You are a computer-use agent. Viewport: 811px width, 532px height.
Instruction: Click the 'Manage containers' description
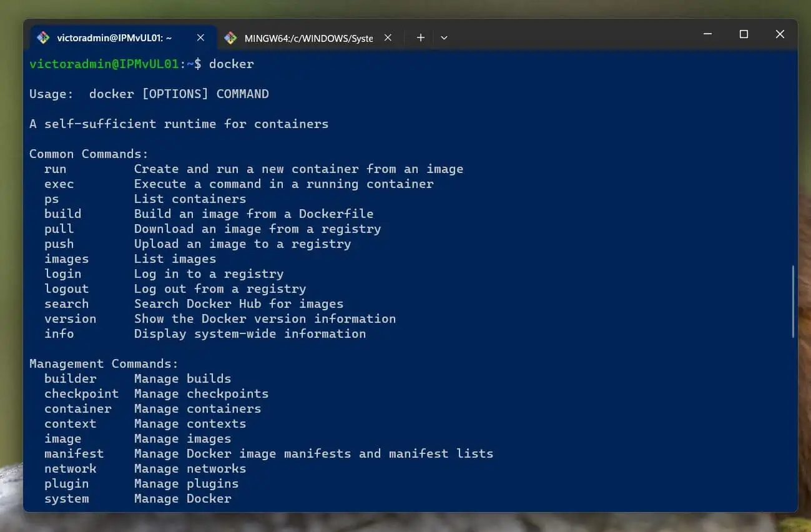point(198,408)
